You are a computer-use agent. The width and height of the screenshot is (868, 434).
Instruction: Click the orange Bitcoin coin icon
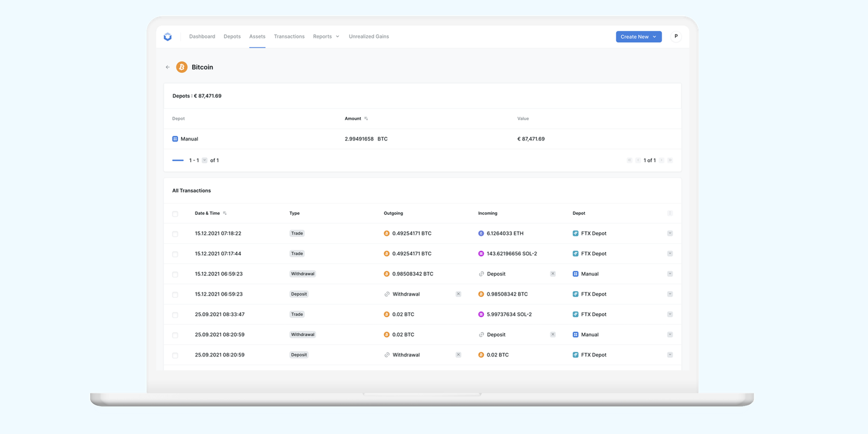tap(182, 67)
